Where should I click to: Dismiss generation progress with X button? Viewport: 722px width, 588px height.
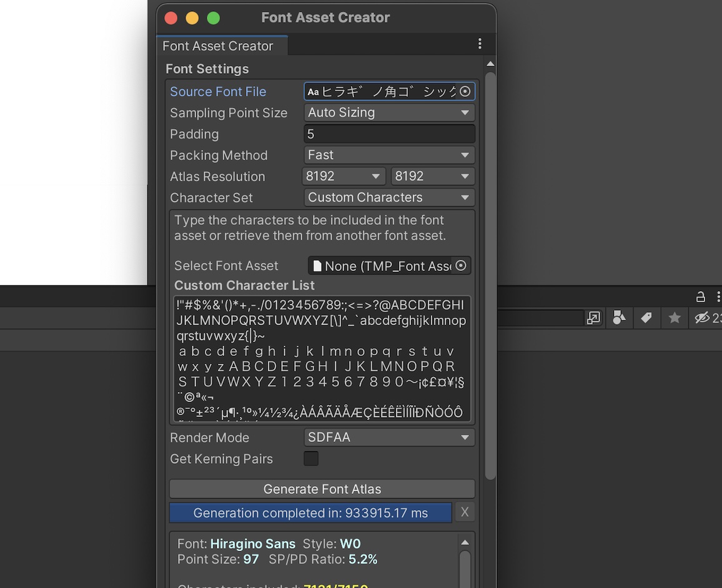click(465, 512)
